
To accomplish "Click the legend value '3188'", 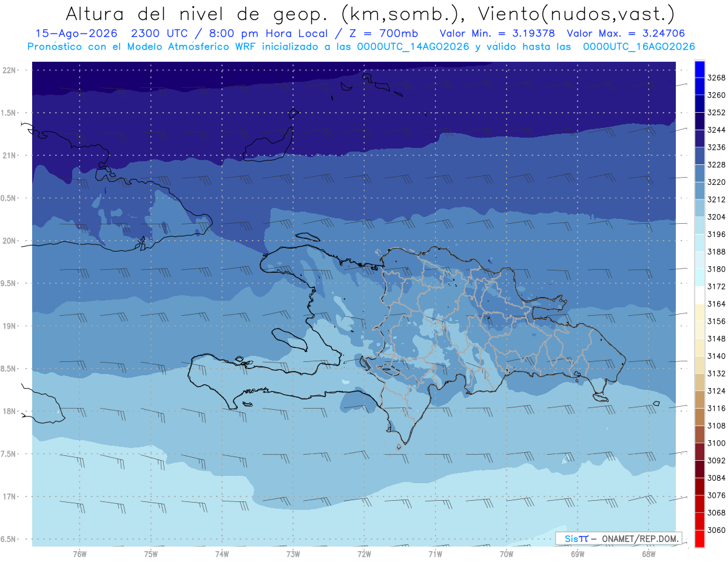I will (716, 252).
